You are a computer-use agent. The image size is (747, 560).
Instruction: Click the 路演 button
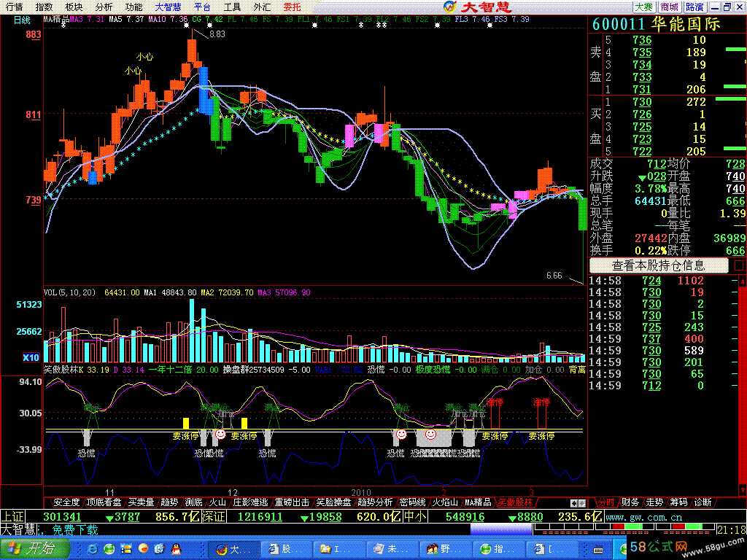pos(694,7)
